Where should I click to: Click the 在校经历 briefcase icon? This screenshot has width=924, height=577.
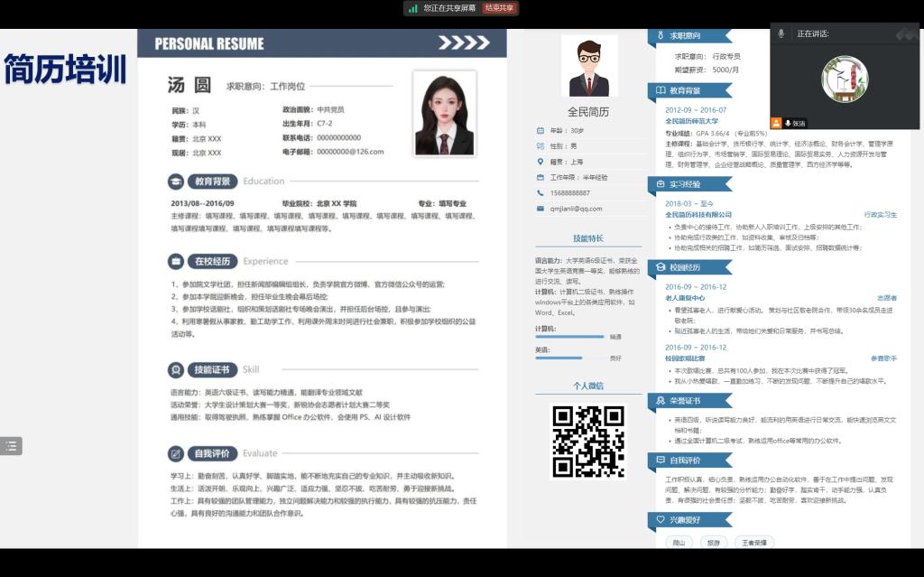(177, 262)
